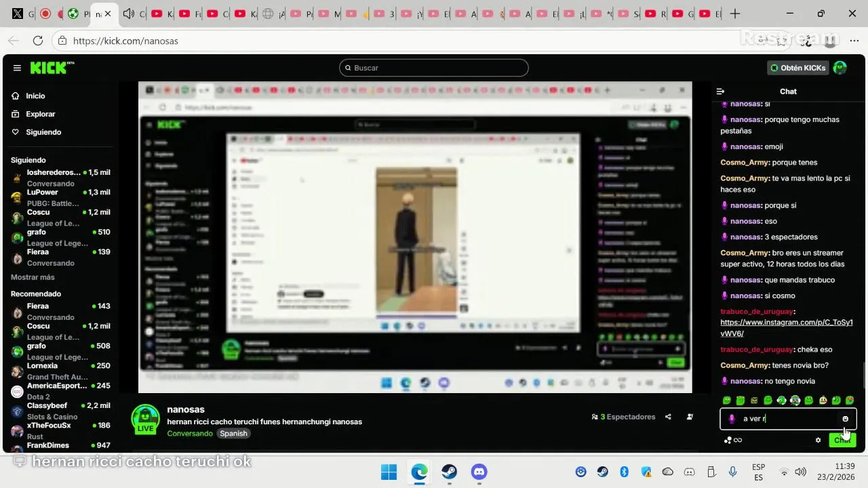The width and height of the screenshot is (868, 488).
Task: Open Microsoft Edge from taskbar
Action: (x=419, y=472)
